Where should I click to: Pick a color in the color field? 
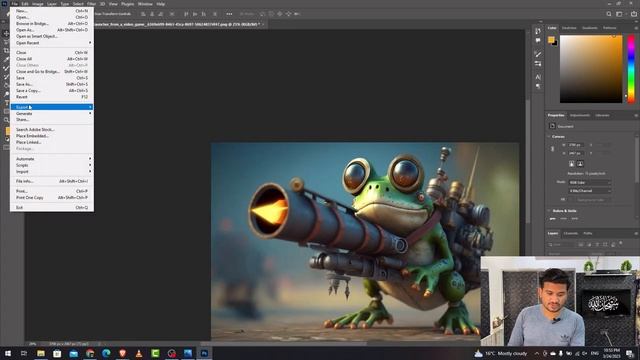[591, 69]
